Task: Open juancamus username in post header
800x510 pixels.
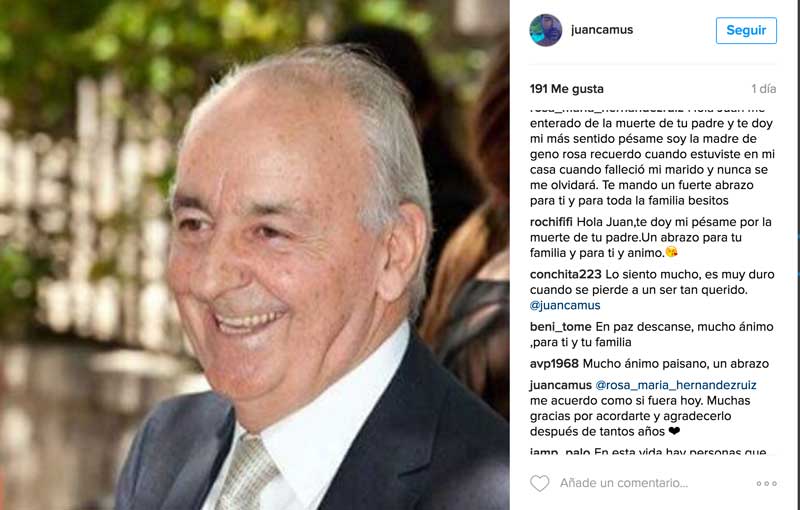Action: click(602, 30)
